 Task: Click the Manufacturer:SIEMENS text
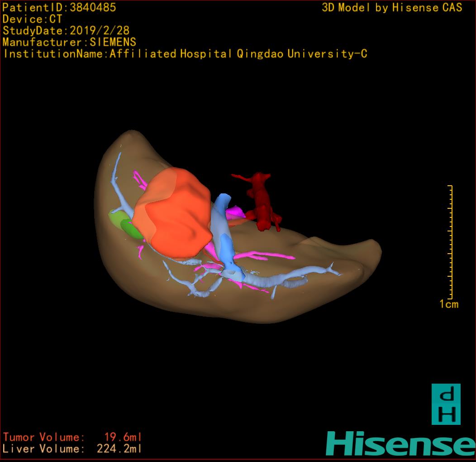(69, 42)
